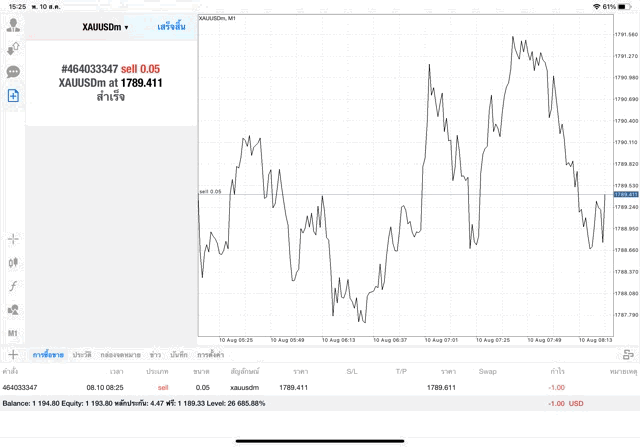Viewport: 640px width, 447px height.
Task: Open the chart objects shapes icon
Action: click(x=14, y=310)
